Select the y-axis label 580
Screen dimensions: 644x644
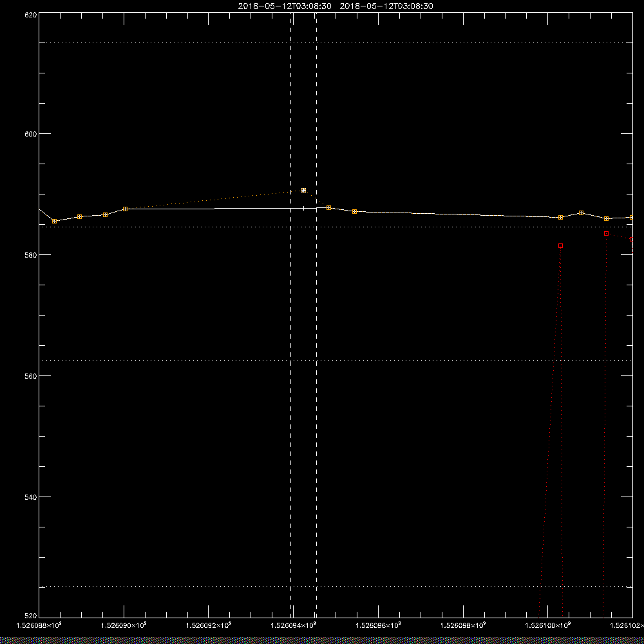click(x=31, y=255)
